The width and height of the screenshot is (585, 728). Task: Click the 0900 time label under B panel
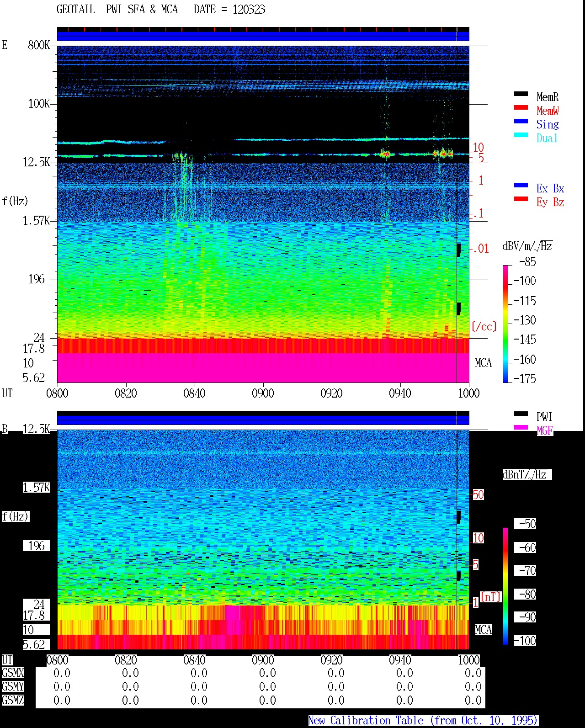[x=263, y=660]
